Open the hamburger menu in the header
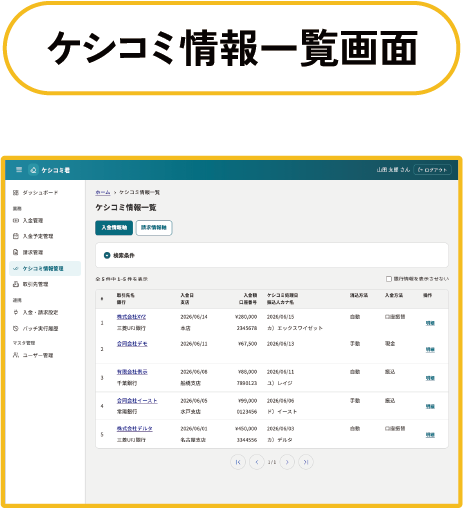The image size is (463, 508). coord(19,170)
